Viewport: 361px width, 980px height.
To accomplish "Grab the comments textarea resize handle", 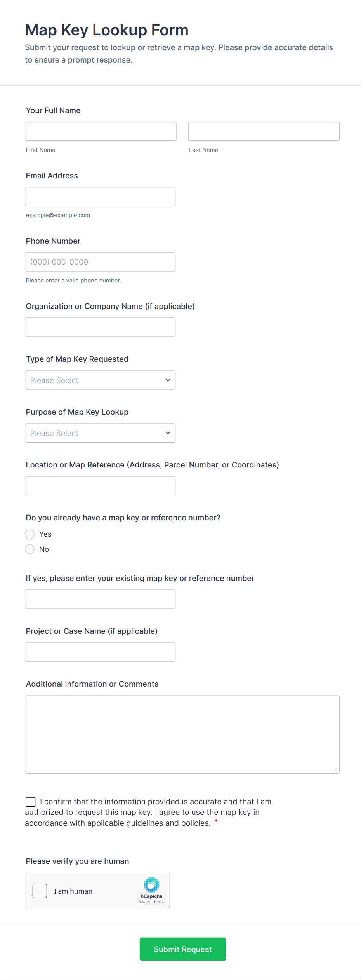I will [x=336, y=769].
